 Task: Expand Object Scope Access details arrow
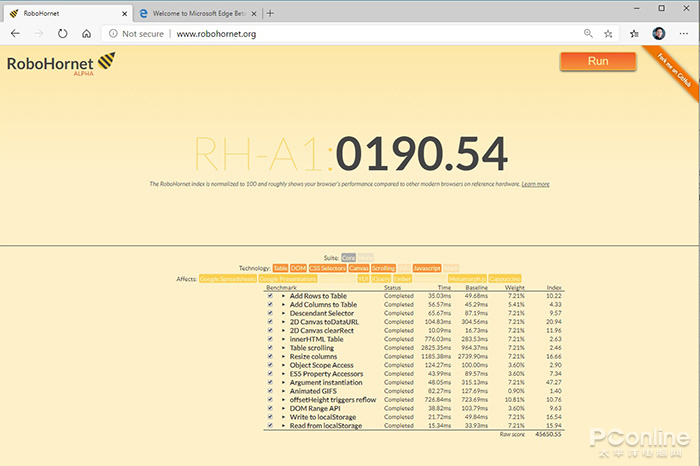(x=283, y=365)
